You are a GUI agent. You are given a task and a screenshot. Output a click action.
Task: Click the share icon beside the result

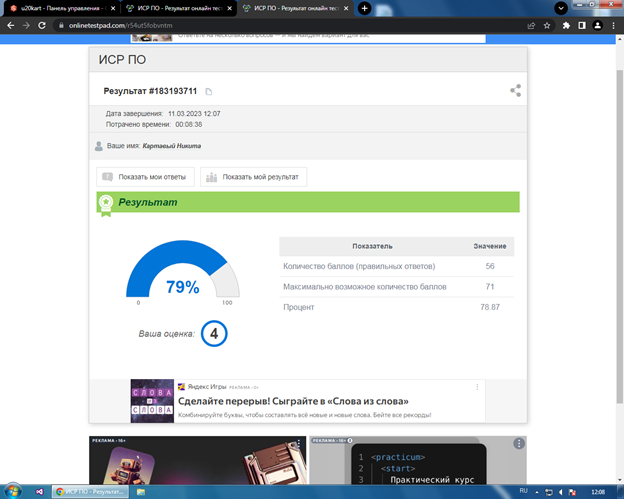pyautogui.click(x=515, y=91)
